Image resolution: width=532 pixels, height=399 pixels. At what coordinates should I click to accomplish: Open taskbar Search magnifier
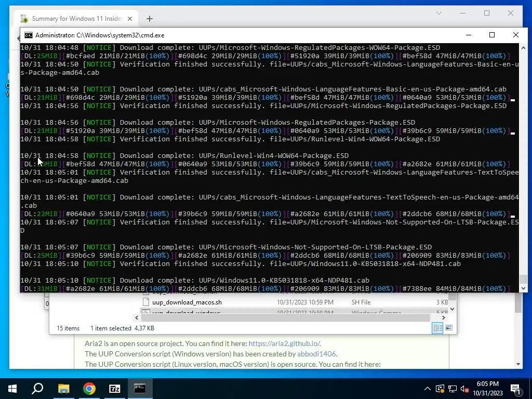[x=37, y=389]
